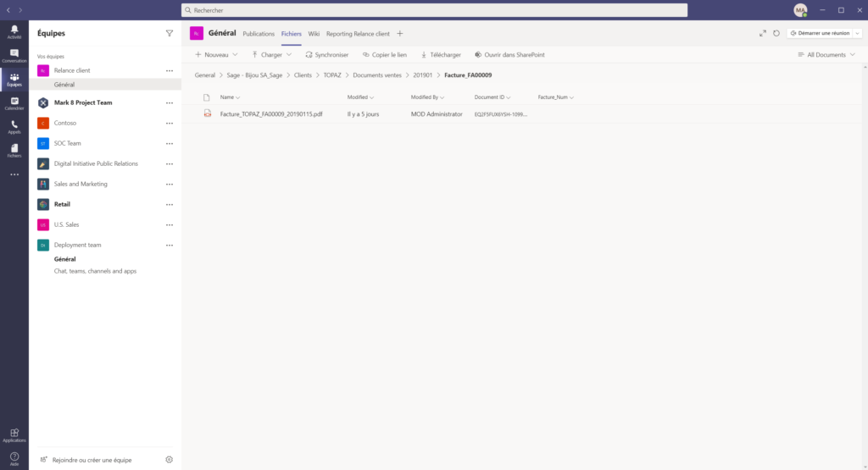
Task: Select the Mark 8 Project Team
Action: 83,102
